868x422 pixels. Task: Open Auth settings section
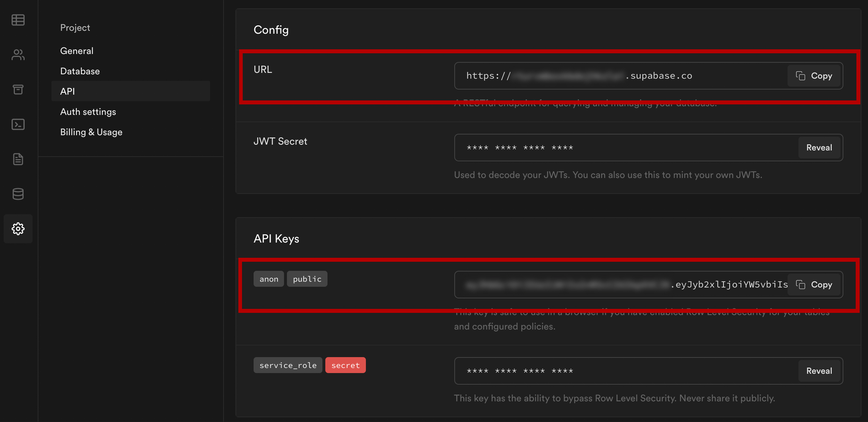coord(87,111)
